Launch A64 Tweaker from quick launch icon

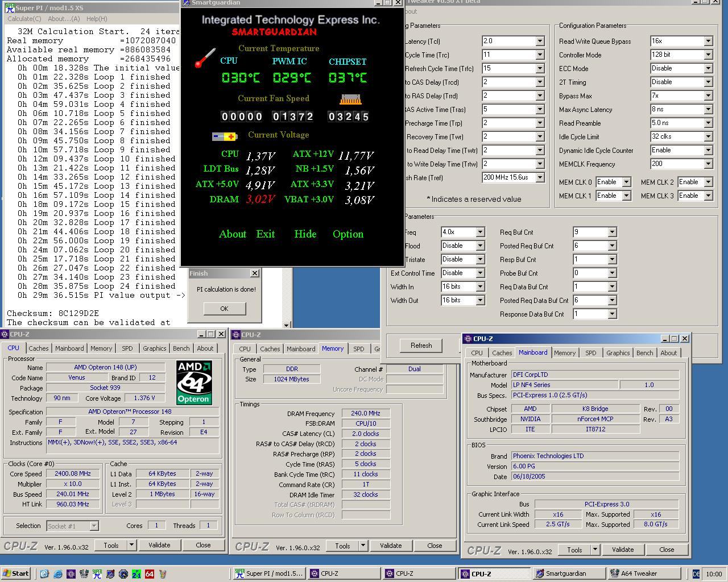pos(84,573)
